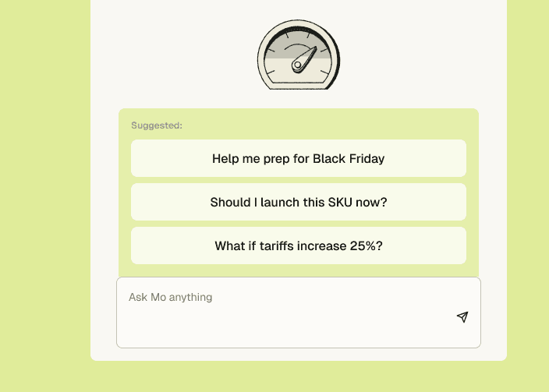Click the words 'Black Friday' in first suggestion
549x392 pixels.
point(349,158)
